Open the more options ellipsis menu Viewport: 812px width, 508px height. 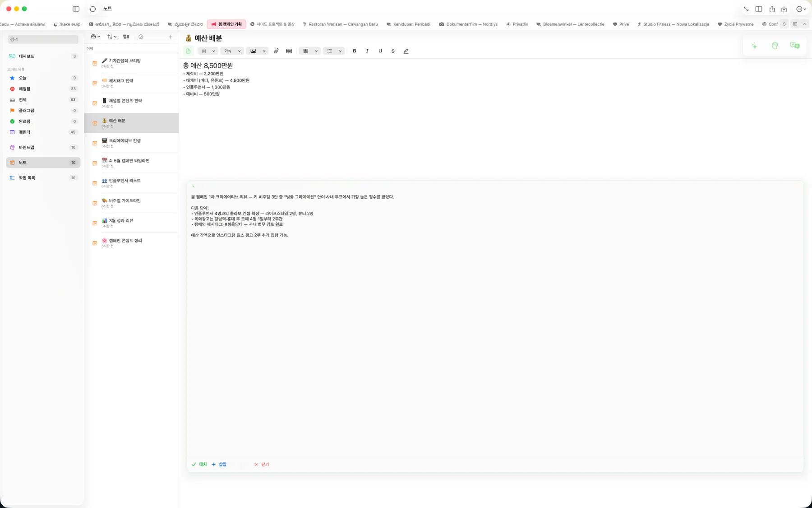click(801, 9)
